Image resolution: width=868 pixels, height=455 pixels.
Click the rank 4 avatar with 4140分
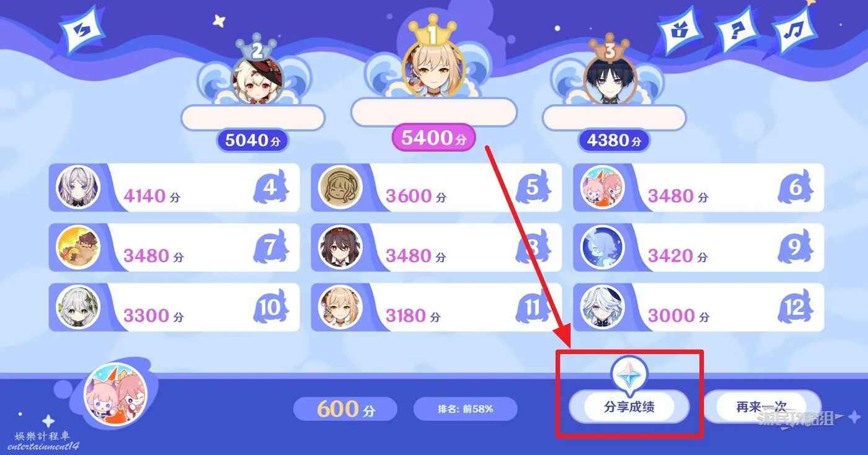coord(78,188)
